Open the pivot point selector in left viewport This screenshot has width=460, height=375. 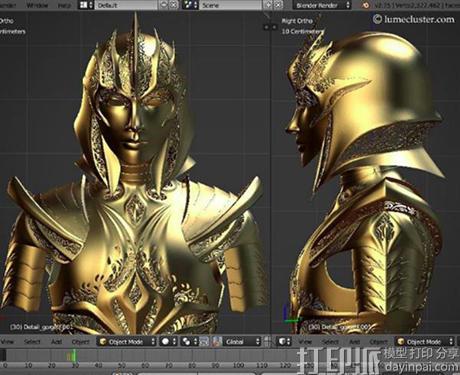[x=189, y=342]
